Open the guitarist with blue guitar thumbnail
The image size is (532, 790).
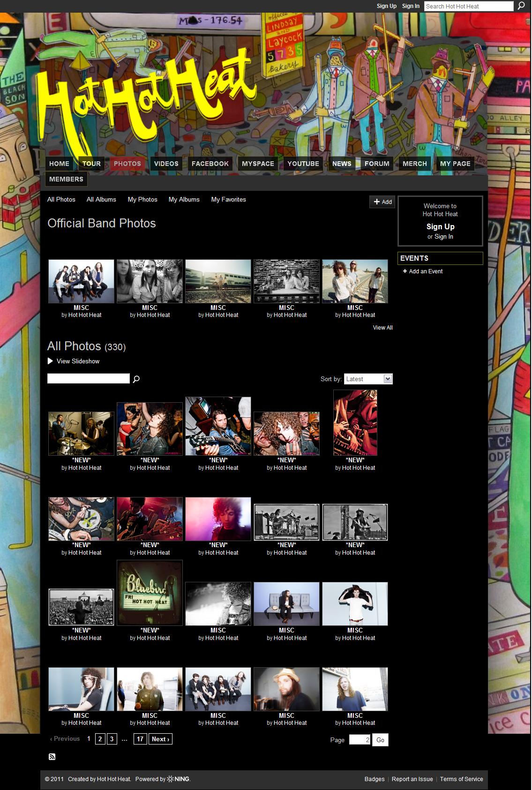coord(218,426)
